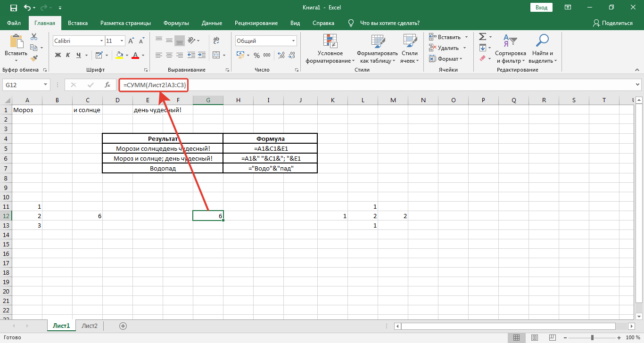This screenshot has width=644, height=343.
Task: Apply thousands separator 000 format
Action: [267, 55]
